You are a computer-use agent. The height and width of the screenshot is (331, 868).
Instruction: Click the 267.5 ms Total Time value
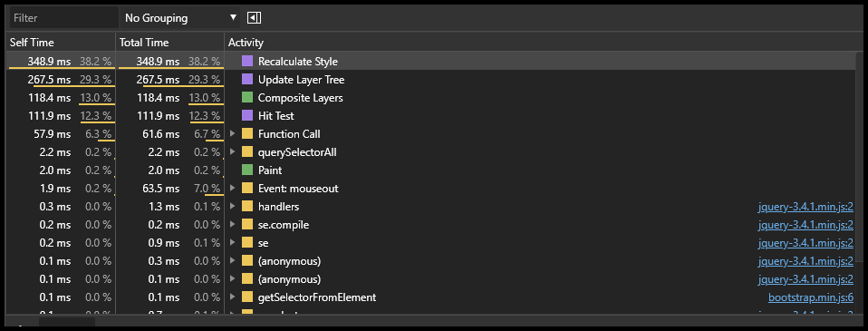(x=158, y=80)
